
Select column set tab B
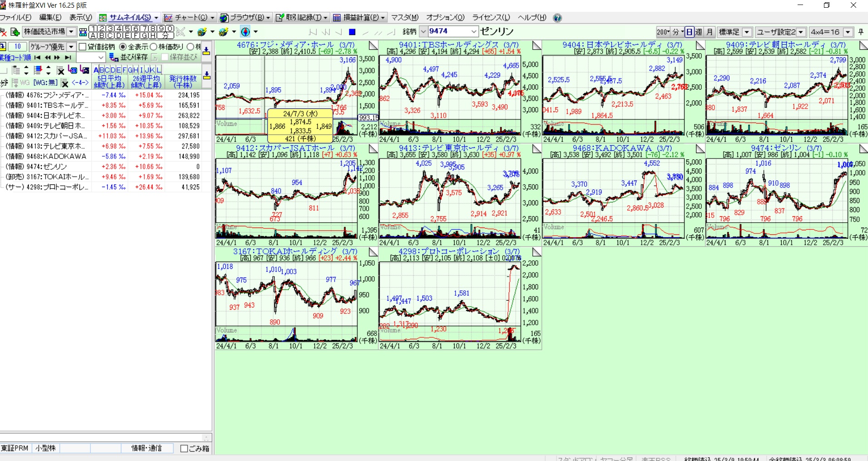point(102,70)
